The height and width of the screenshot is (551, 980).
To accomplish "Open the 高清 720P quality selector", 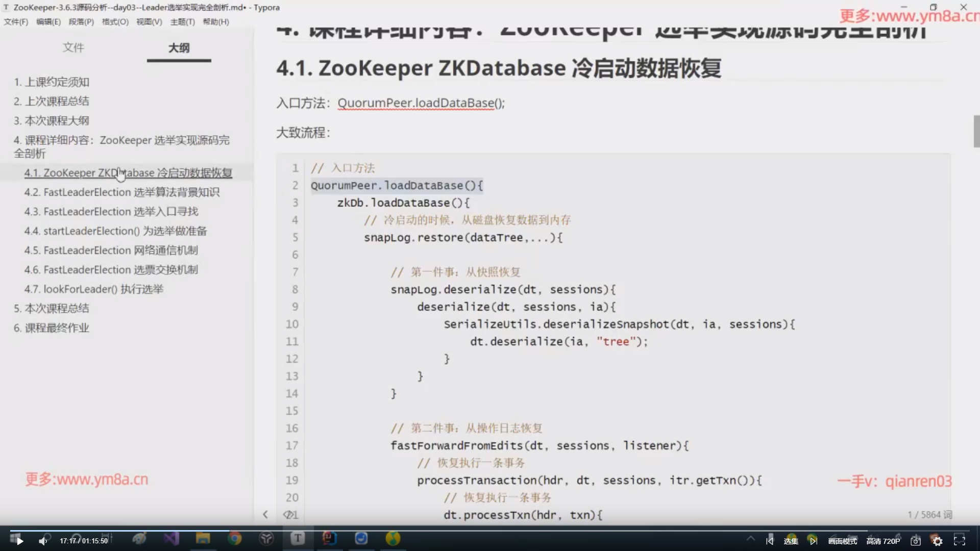I will 883,541.
